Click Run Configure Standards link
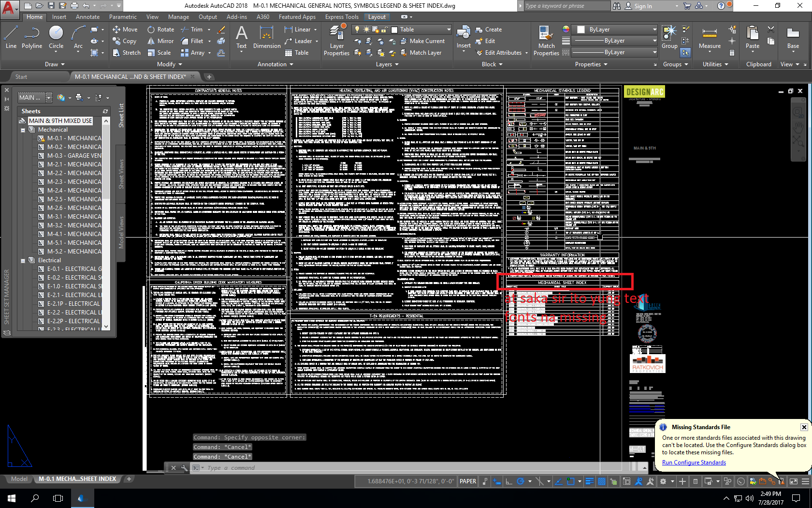 click(x=694, y=463)
